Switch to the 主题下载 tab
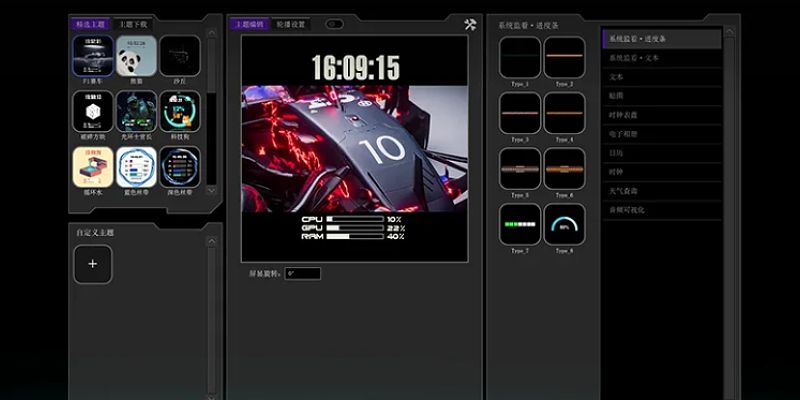800x400 pixels. tap(132, 23)
